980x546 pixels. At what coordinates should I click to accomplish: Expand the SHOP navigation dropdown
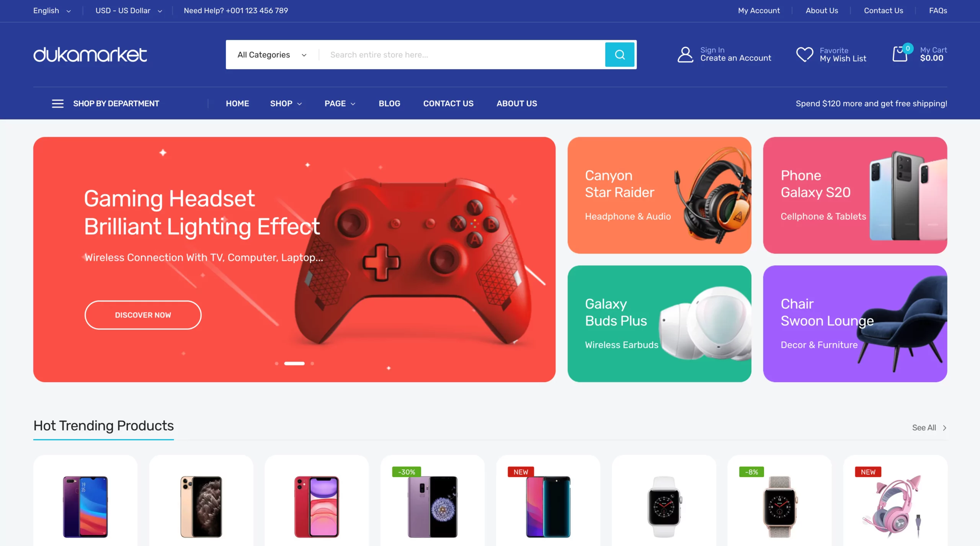click(x=286, y=103)
